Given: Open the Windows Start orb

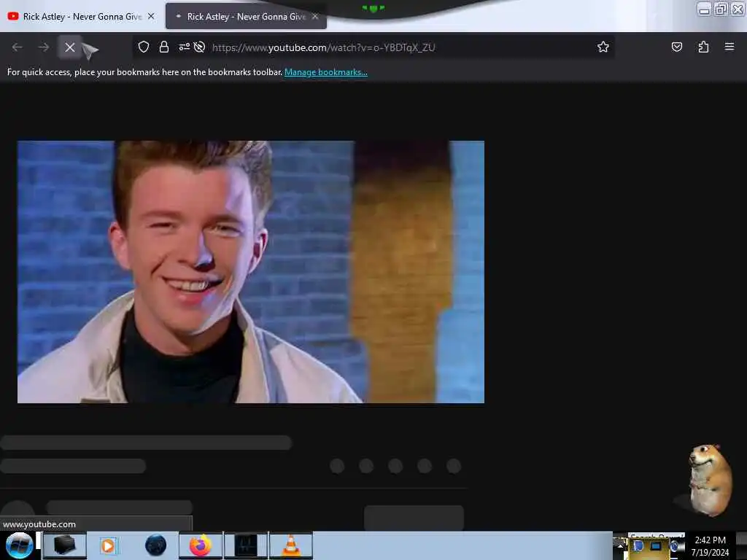Looking at the screenshot, I should 19,545.
